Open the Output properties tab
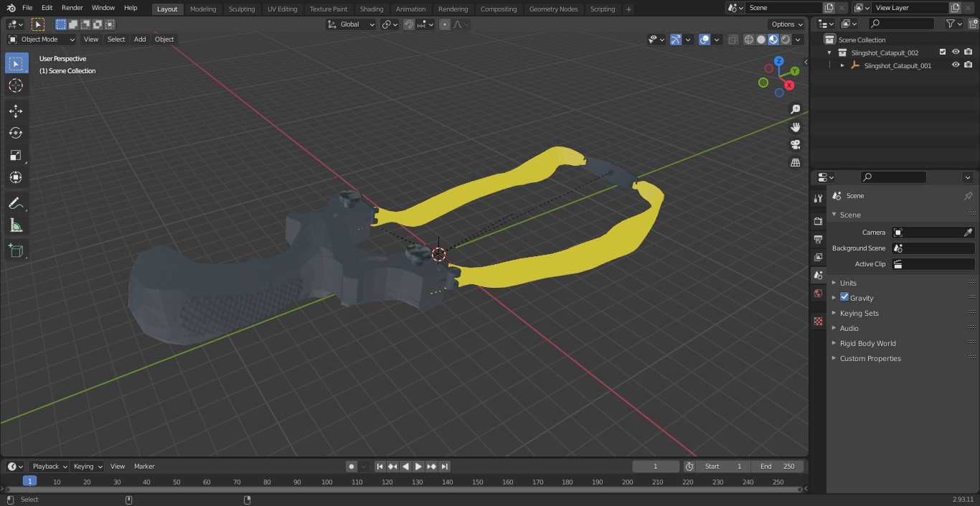 [818, 239]
